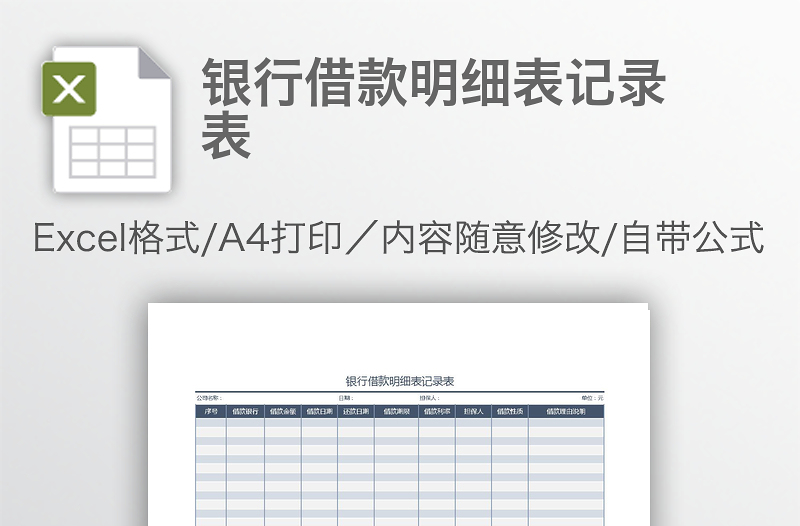This screenshot has height=526, width=800.
Task: Click the 公司名称 label in the preview
Action: (209, 398)
